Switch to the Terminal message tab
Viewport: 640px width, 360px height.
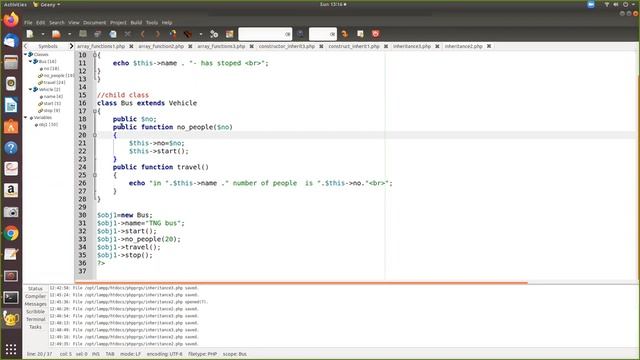point(36,319)
